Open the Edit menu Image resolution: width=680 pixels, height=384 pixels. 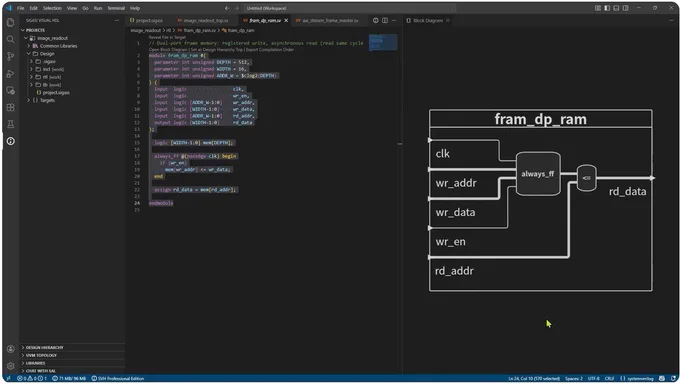34,8
